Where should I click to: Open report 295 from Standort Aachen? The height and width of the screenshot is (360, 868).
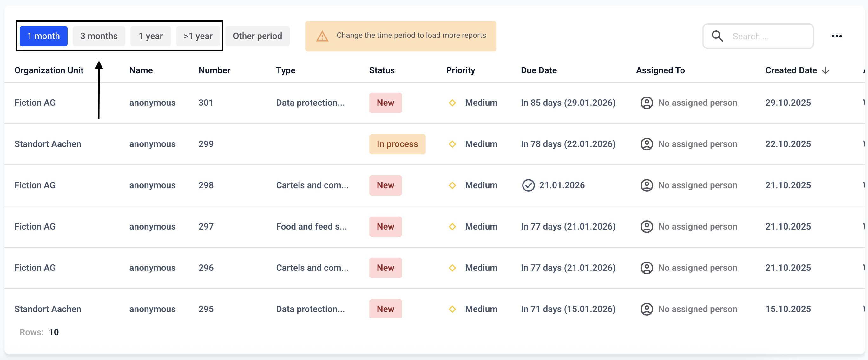[x=206, y=309]
